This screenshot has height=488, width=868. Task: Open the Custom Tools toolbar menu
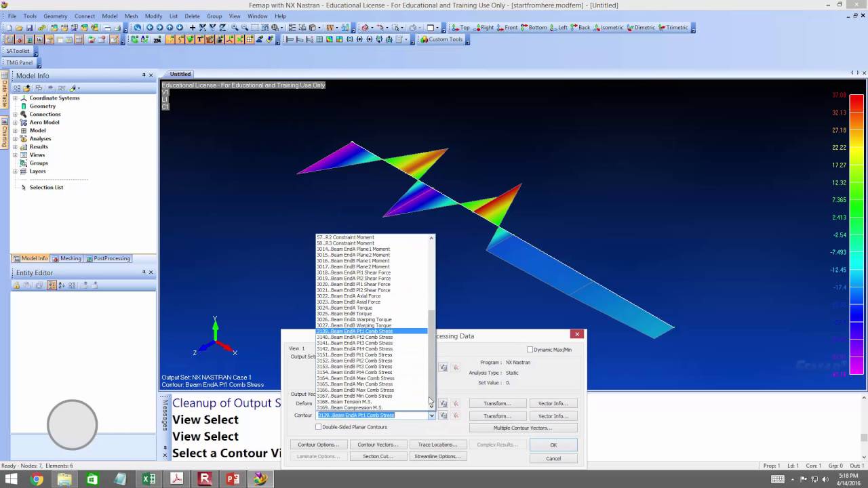pos(441,39)
